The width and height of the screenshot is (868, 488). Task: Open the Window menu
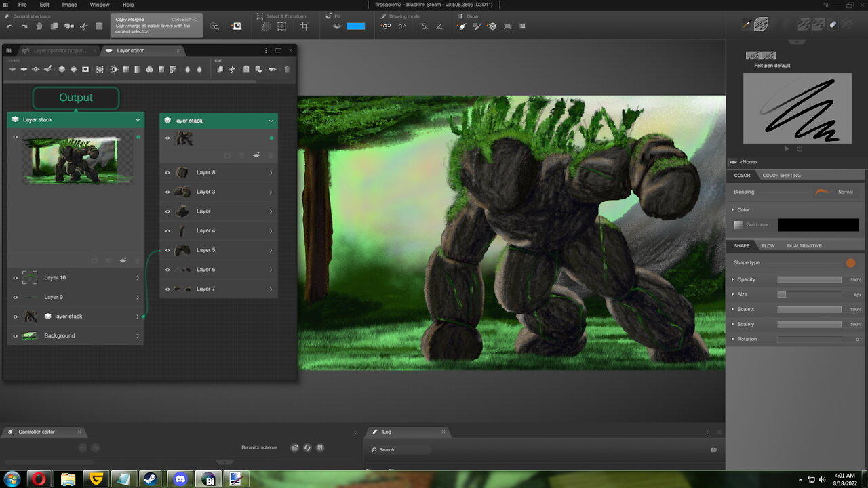tap(100, 5)
